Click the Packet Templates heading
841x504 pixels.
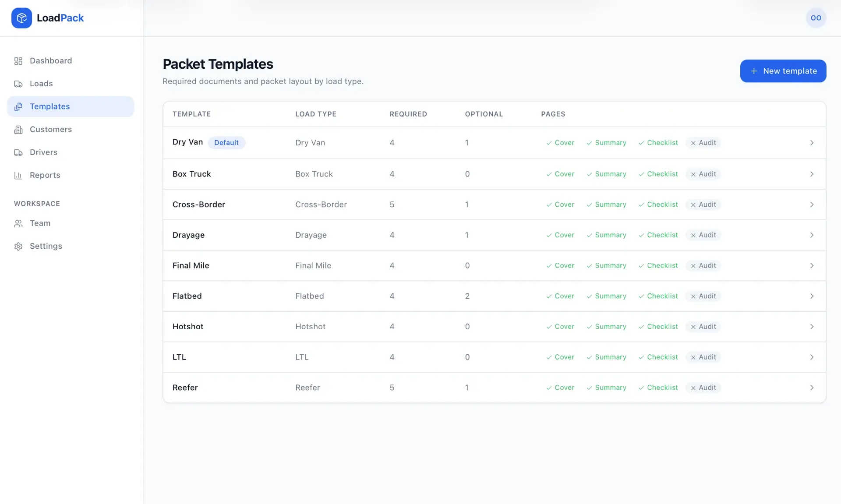218,64
